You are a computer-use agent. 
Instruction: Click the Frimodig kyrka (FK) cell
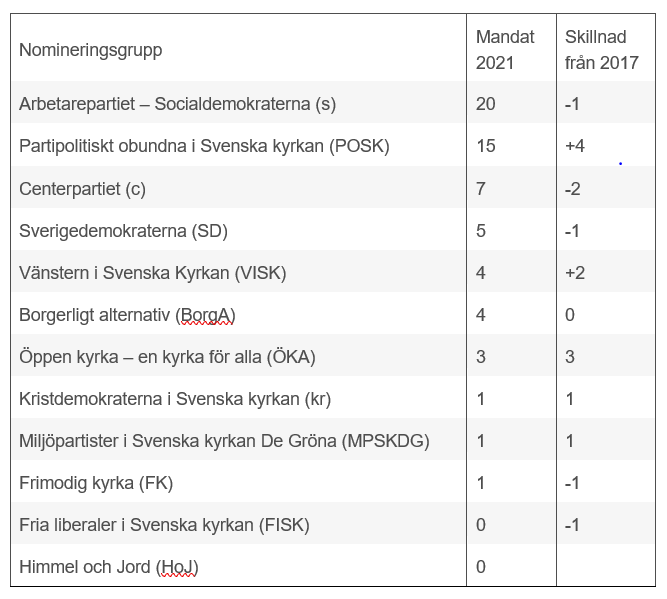96,483
